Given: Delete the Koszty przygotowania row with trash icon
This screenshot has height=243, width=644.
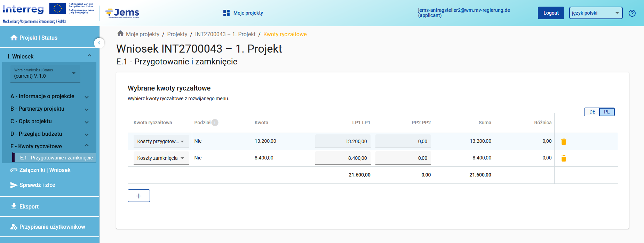Looking at the screenshot, I should click(x=564, y=141).
